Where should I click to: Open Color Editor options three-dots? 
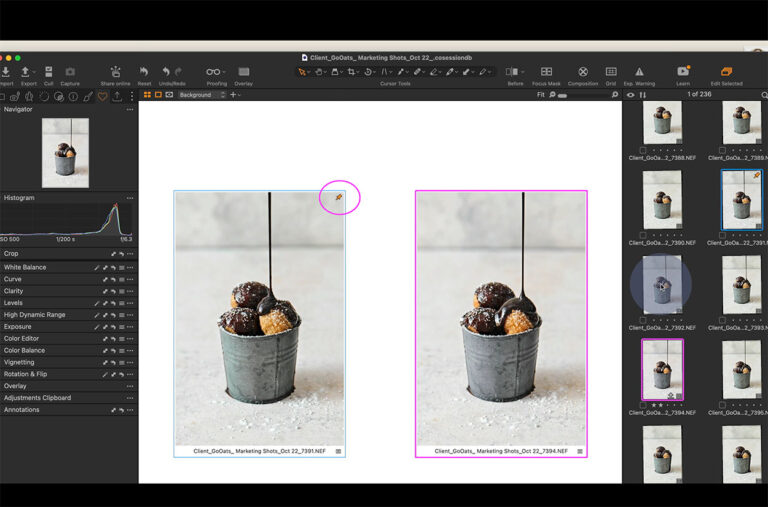(x=130, y=338)
